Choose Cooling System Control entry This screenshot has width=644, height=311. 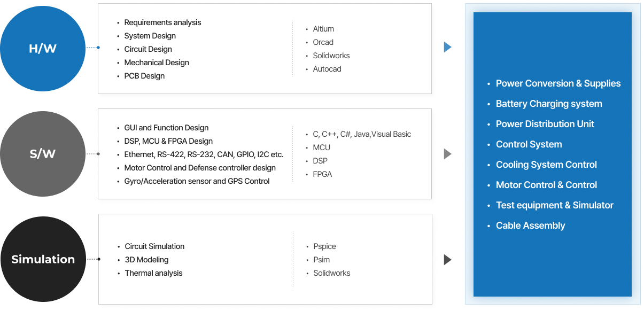[x=546, y=165]
